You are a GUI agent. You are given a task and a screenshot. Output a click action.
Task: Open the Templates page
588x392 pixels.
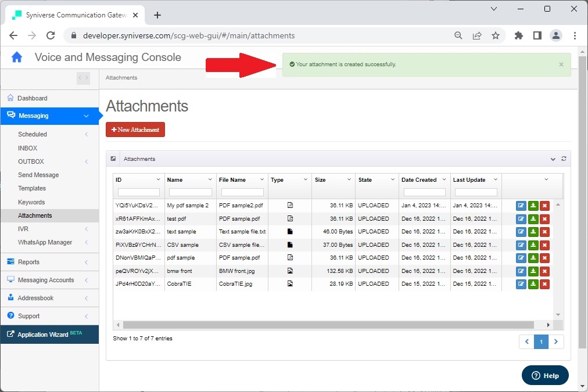pos(32,189)
